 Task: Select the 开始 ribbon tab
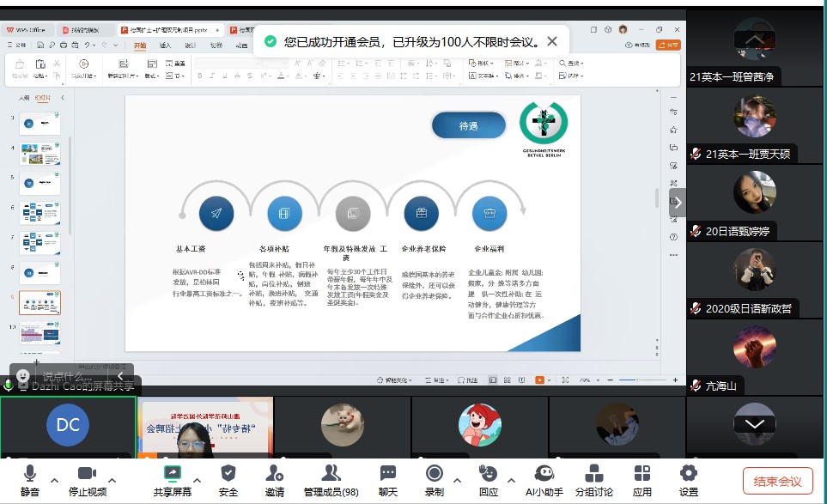pyautogui.click(x=140, y=46)
